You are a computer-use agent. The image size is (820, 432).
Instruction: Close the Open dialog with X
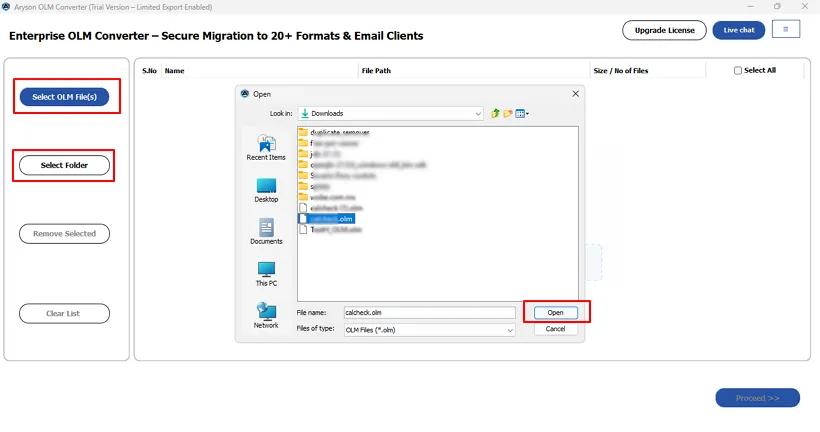pyautogui.click(x=575, y=94)
